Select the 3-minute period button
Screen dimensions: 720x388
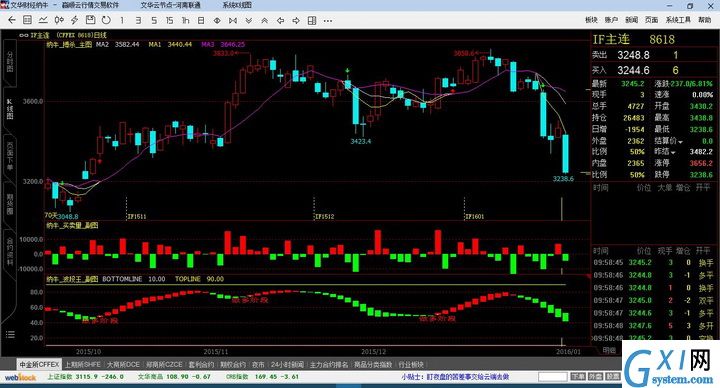coord(138,20)
